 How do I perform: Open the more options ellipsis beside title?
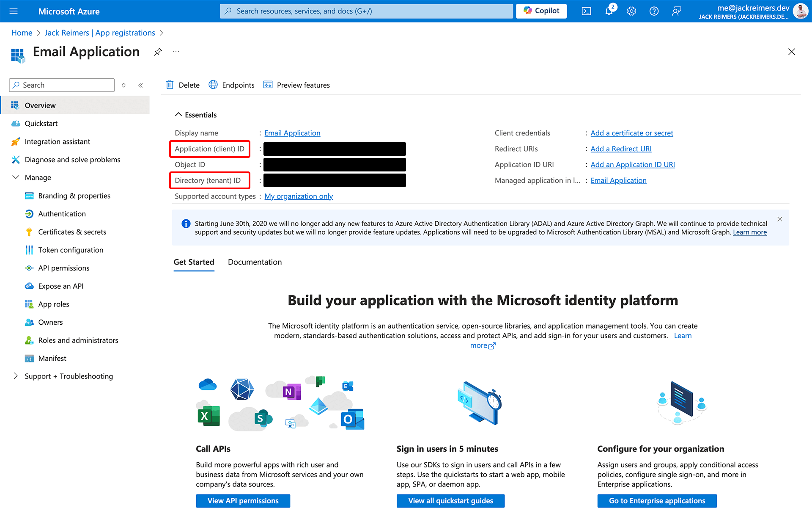176,52
